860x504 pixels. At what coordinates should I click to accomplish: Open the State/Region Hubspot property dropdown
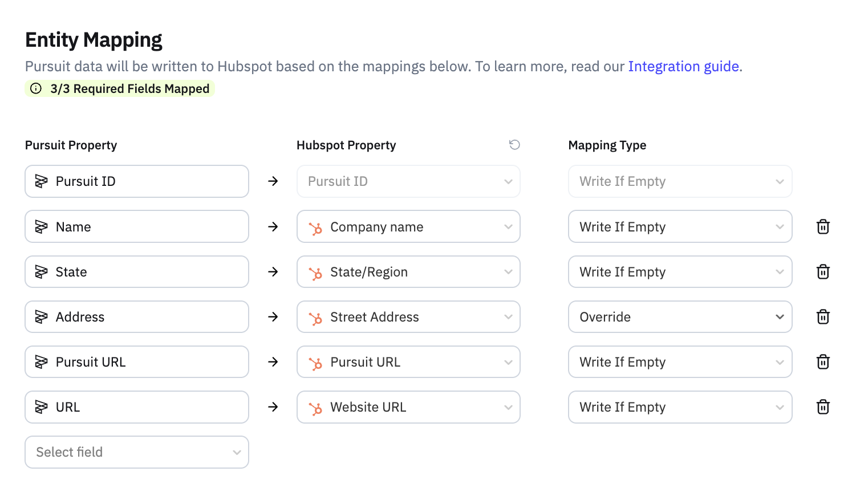[x=408, y=271]
